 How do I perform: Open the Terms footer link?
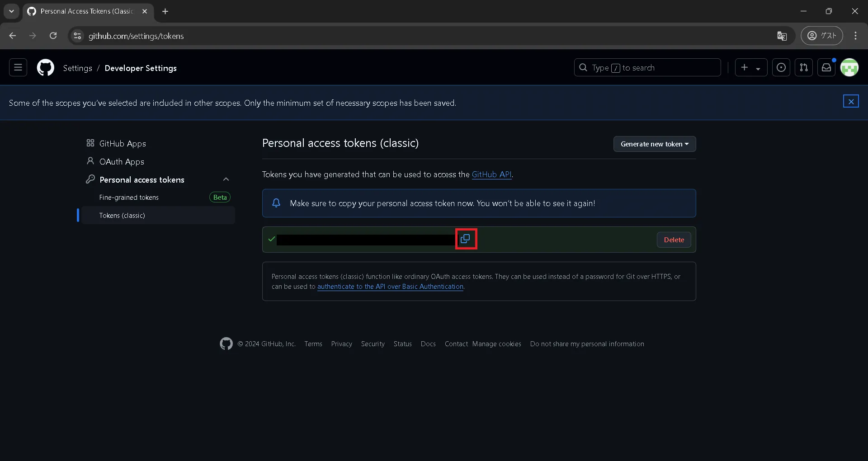click(313, 344)
